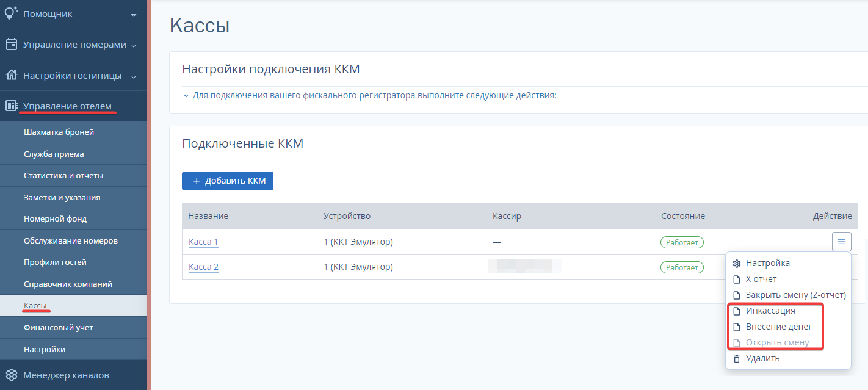The height and width of the screenshot is (390, 868).
Task: Click the document icon beside Внесение денег
Action: tap(736, 327)
